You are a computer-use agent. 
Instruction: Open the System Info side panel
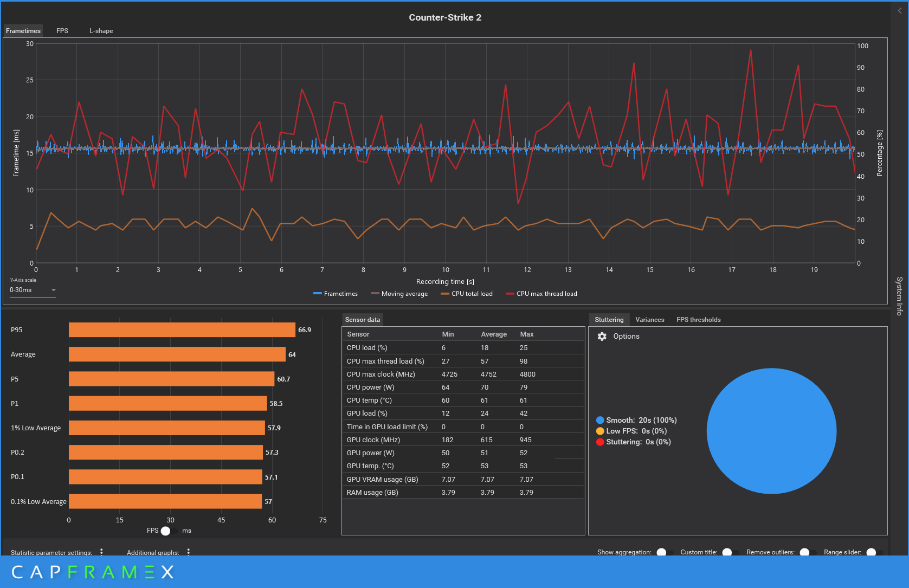point(899,296)
